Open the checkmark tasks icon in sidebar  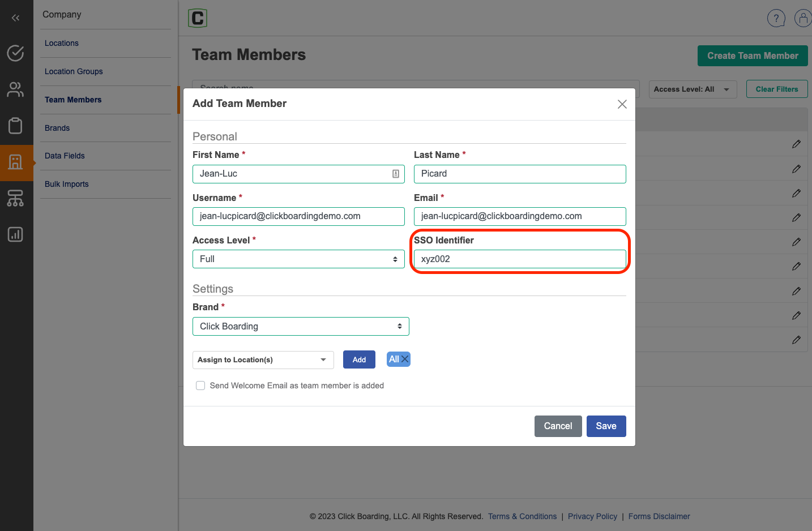tap(15, 53)
